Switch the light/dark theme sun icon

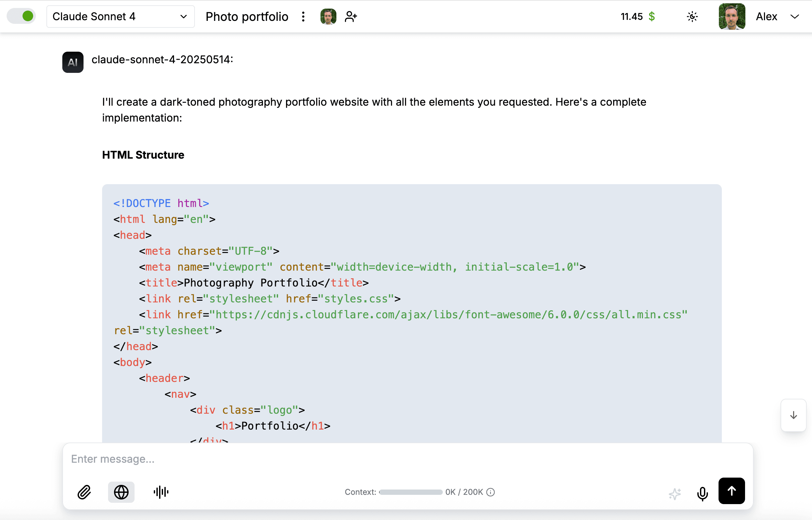692,17
